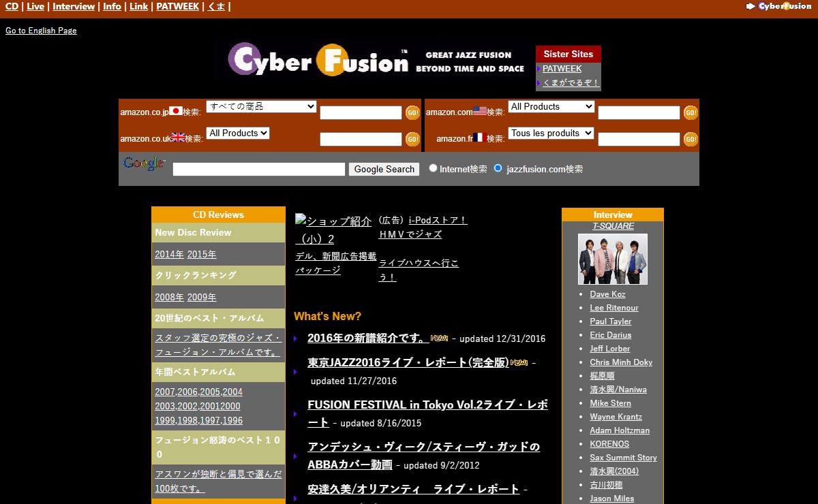The image size is (818, 504).
Task: Open Info in top navigation
Action: click(112, 6)
